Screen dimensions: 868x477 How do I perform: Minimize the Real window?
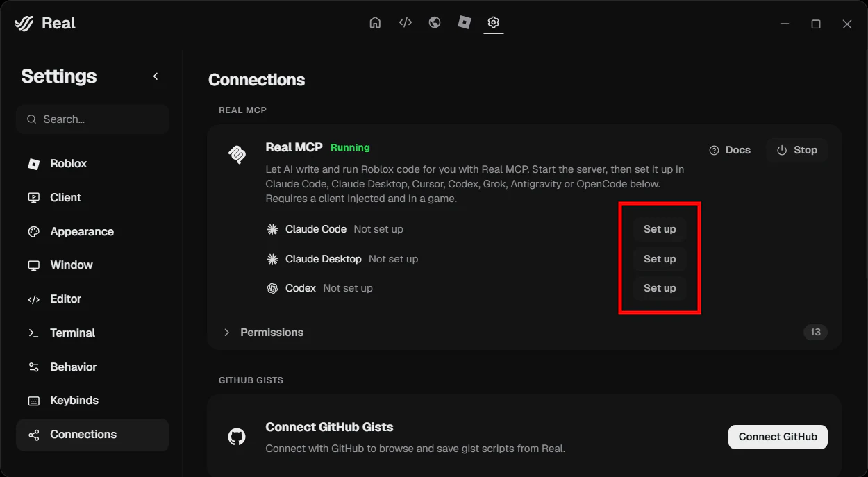[x=785, y=24]
